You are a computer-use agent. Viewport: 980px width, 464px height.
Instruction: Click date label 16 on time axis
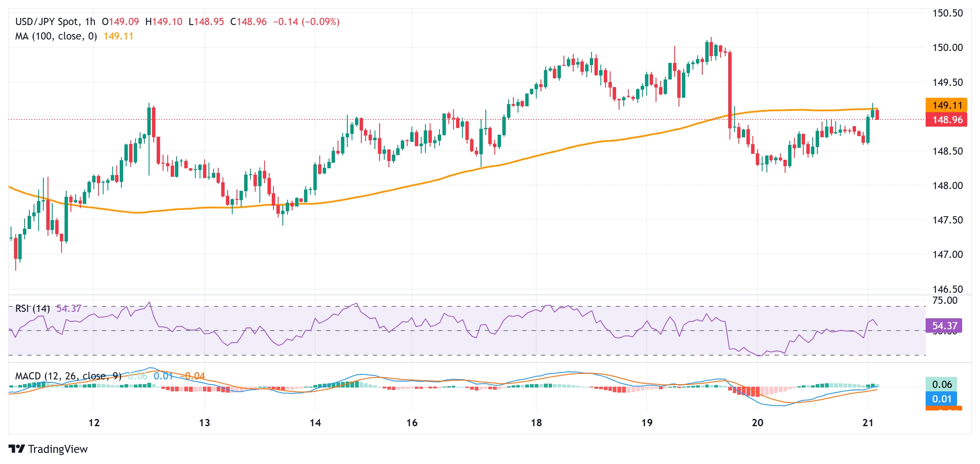412,423
